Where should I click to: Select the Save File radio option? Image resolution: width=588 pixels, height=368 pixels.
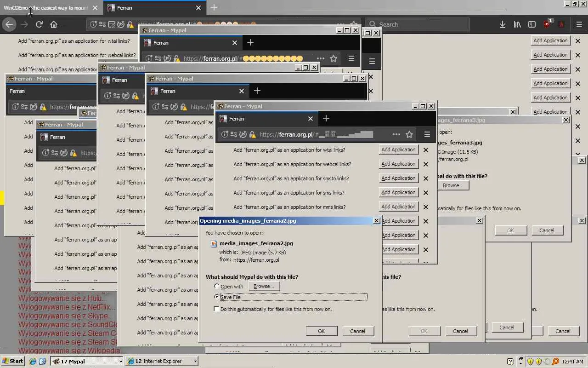tap(217, 297)
